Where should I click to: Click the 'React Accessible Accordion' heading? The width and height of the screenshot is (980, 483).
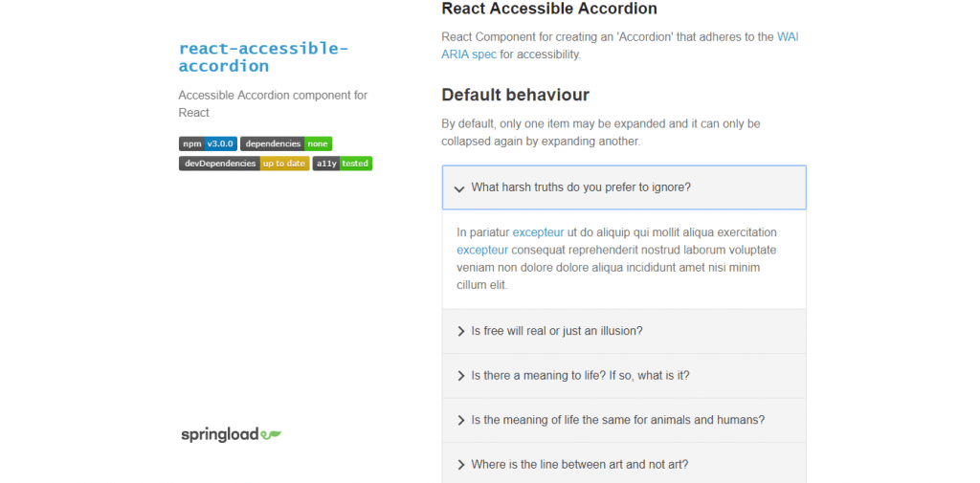tap(549, 9)
